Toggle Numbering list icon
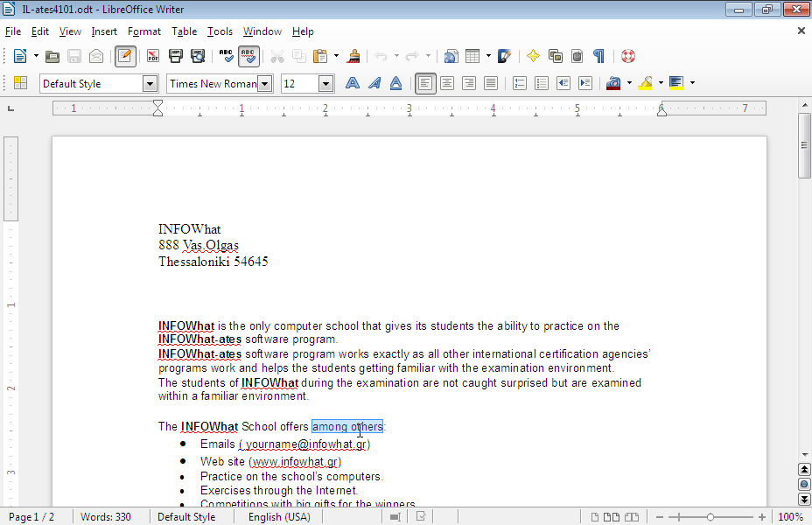The height and width of the screenshot is (525, 812). 520,83
